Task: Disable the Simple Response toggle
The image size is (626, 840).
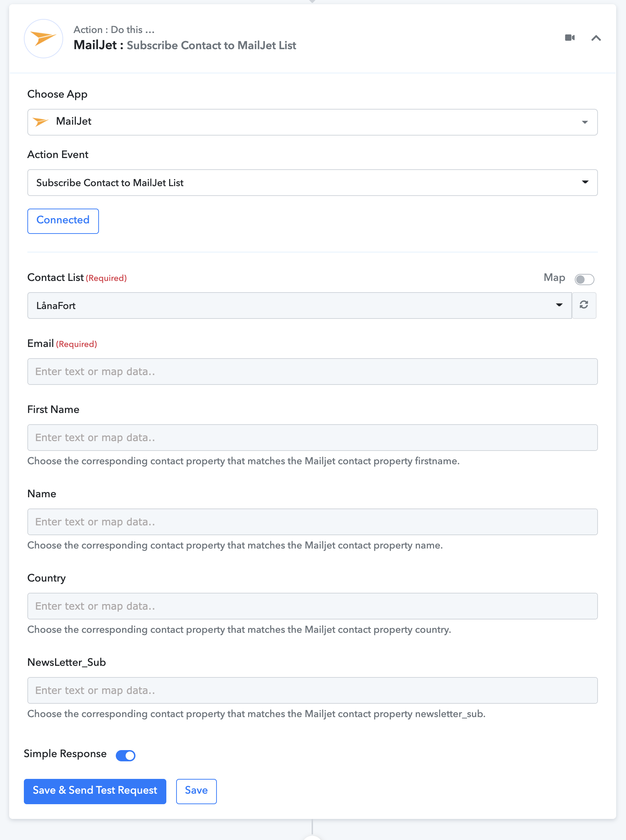Action: pyautogui.click(x=125, y=755)
